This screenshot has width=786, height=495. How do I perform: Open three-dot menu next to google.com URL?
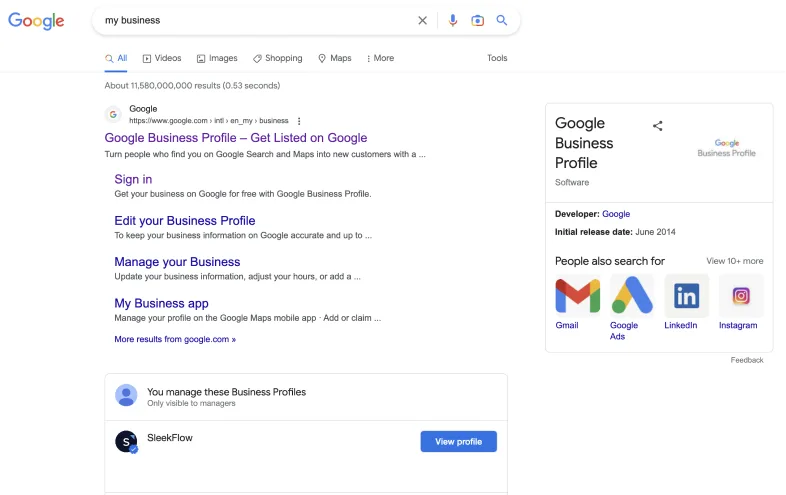tap(299, 121)
